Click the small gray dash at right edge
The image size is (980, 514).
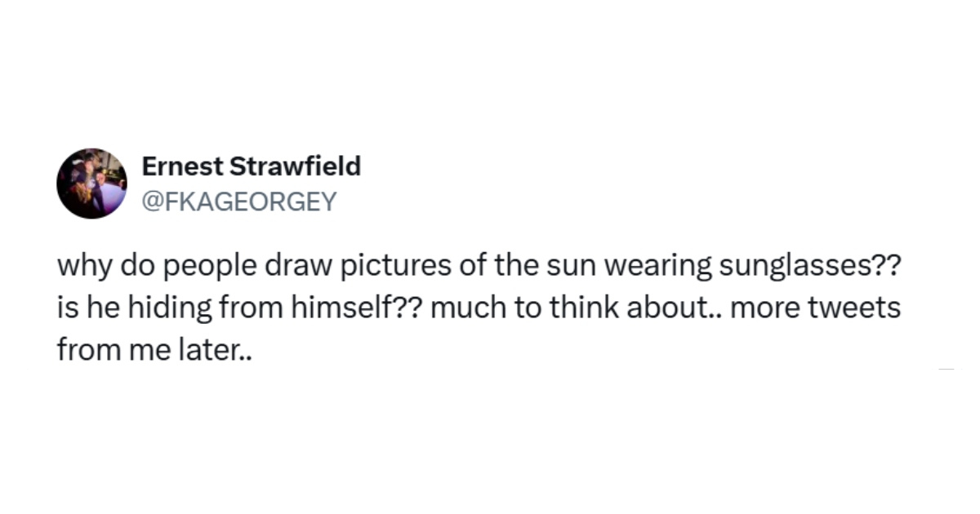pyautogui.click(x=946, y=370)
